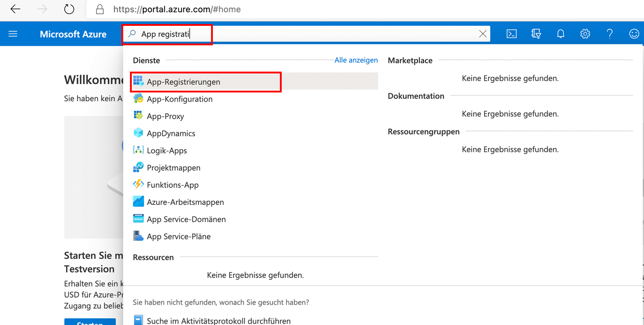Click Suche im Aktivitätsprotokoll durchführen
This screenshot has height=325, width=644.
(219, 320)
